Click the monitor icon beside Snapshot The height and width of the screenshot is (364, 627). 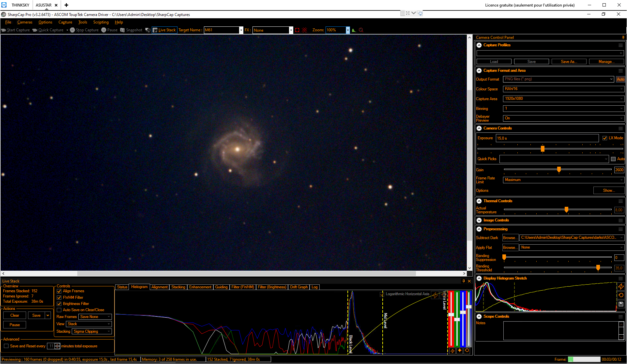tap(148, 30)
